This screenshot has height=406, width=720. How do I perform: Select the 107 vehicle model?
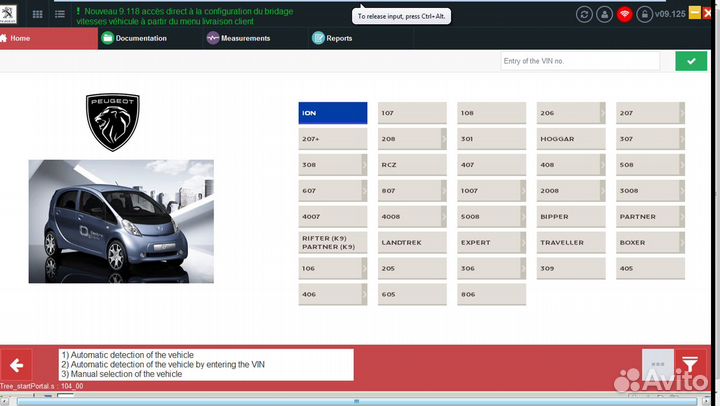point(412,113)
